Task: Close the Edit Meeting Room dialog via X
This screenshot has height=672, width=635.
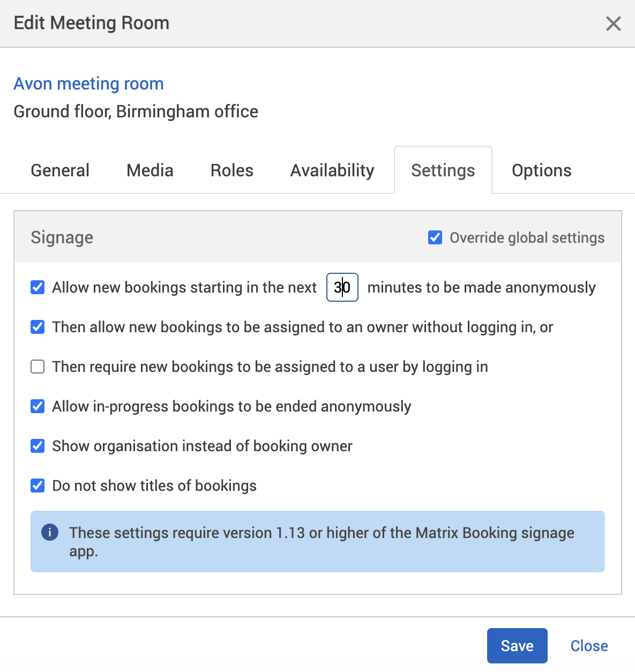Action: pos(613,24)
